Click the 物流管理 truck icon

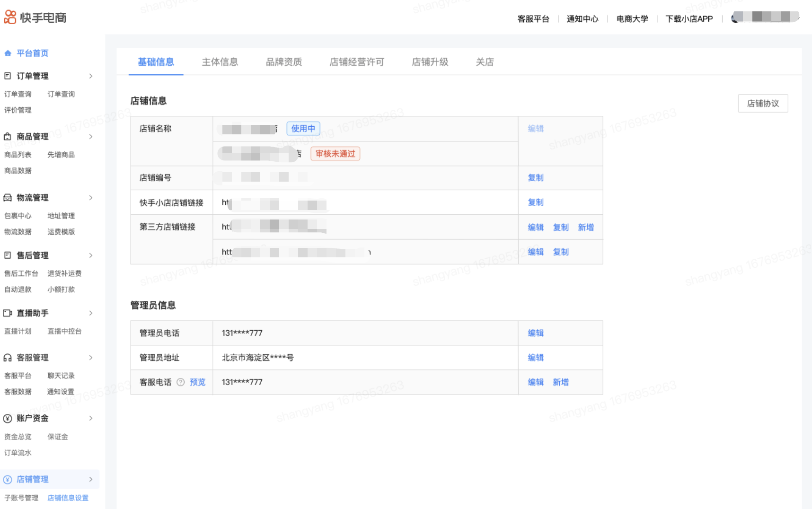8,198
